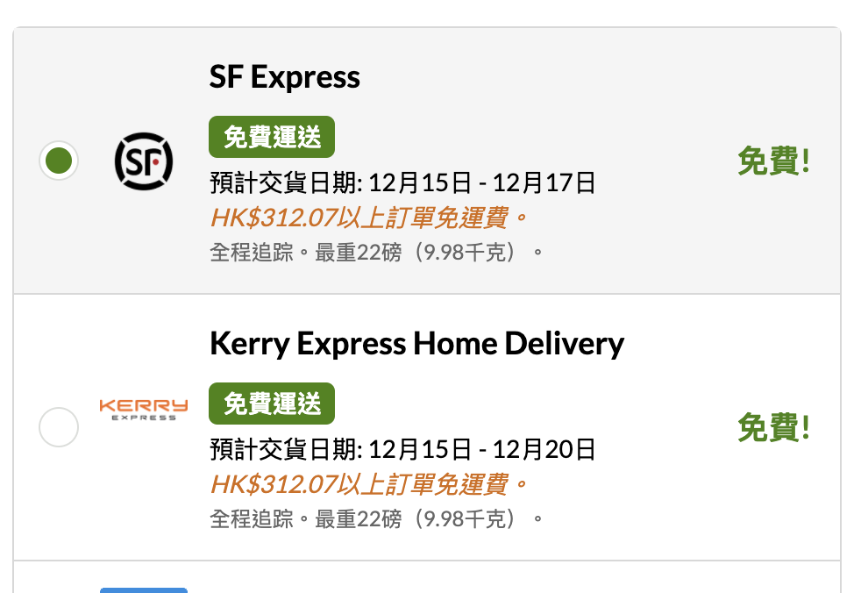The height and width of the screenshot is (593, 868).
Task: Click the green 免費! price for Kerry Express
Action: 773,428
